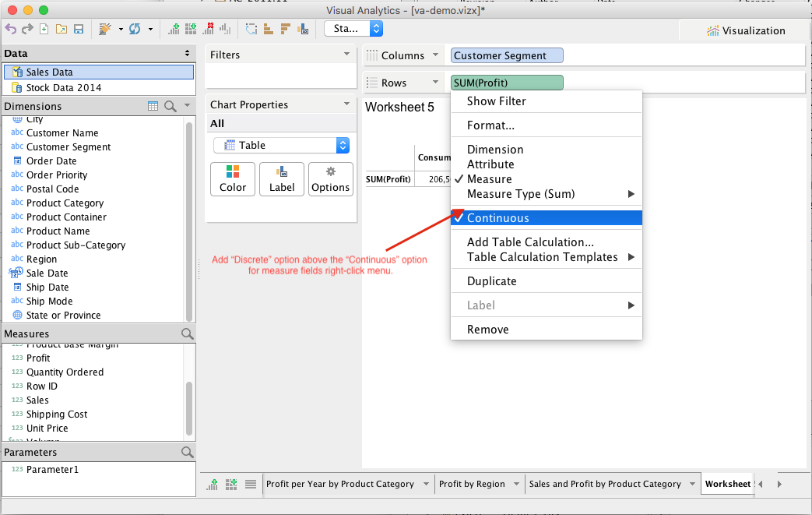Click the table view icon in Dimensions header

click(x=153, y=106)
